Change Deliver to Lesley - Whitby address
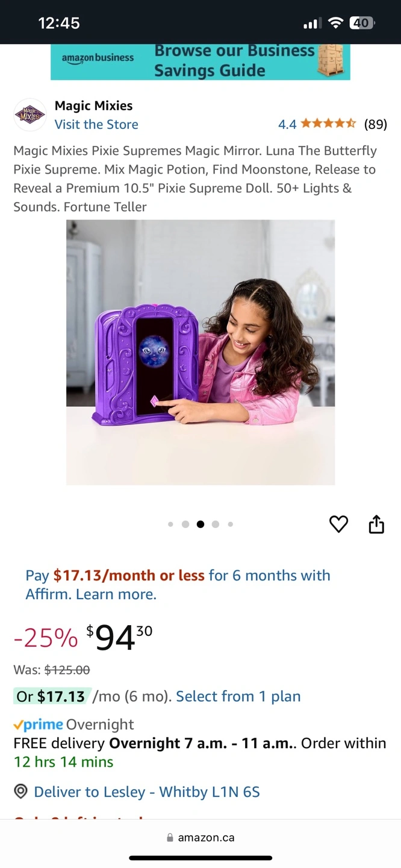This screenshot has width=401, height=868. (147, 791)
